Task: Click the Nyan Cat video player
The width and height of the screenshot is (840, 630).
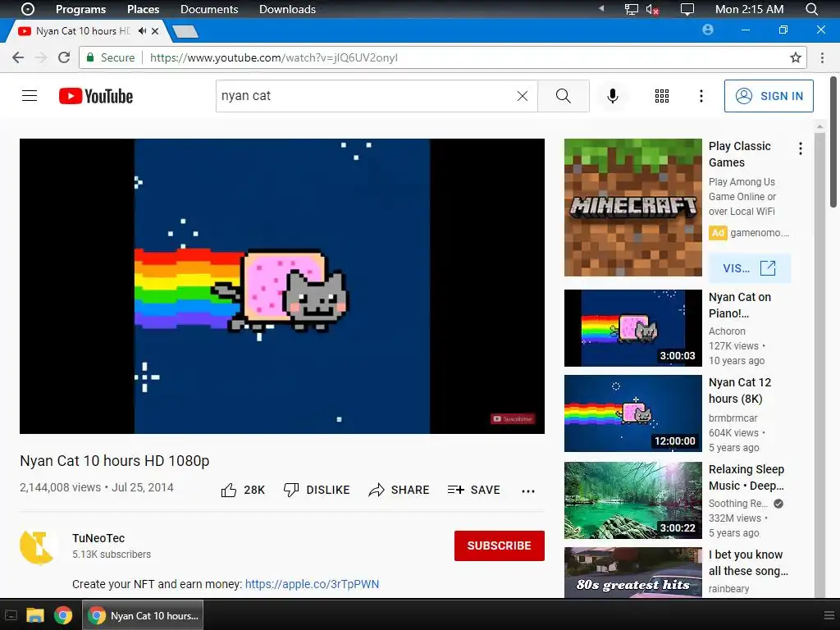Action: 282,286
